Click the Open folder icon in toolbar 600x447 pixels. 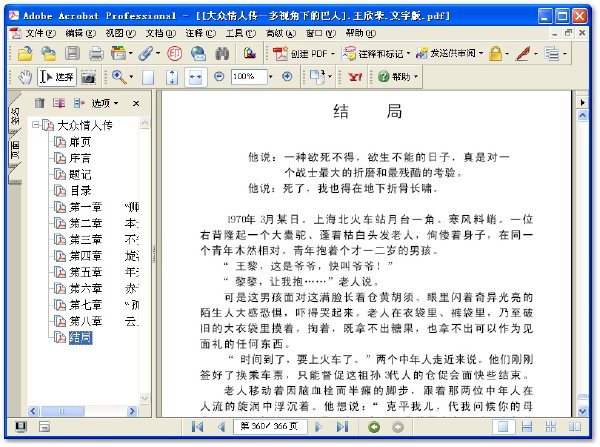(x=25, y=54)
